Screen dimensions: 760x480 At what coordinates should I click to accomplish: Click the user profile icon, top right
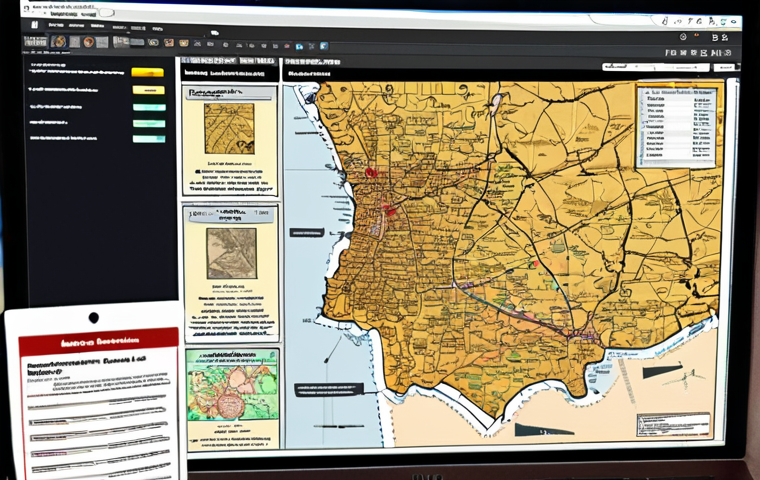[x=725, y=37]
